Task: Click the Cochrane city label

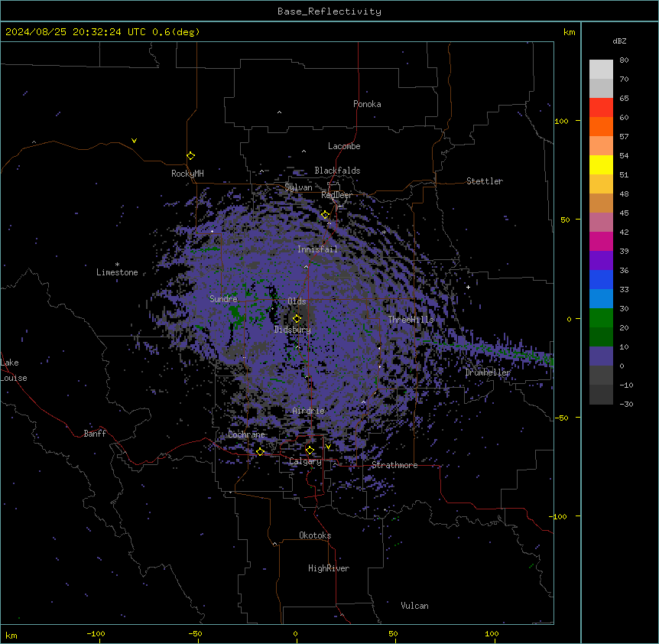Action: (x=247, y=434)
